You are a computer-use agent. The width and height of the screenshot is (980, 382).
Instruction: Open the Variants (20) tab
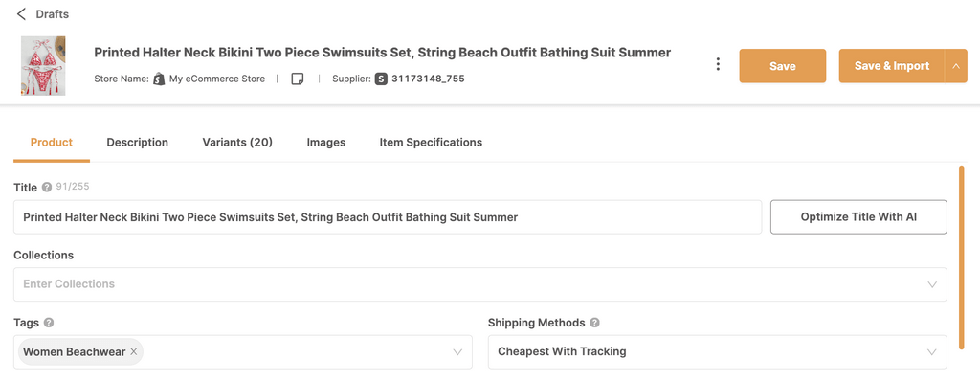[x=237, y=143]
